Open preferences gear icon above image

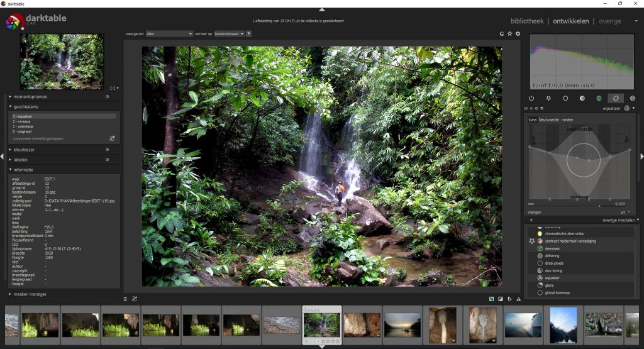(518, 34)
